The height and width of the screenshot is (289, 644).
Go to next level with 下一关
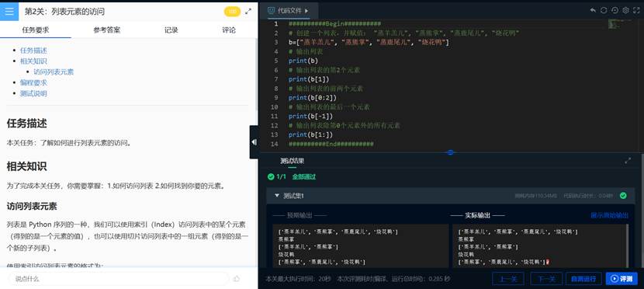pyautogui.click(x=546, y=279)
